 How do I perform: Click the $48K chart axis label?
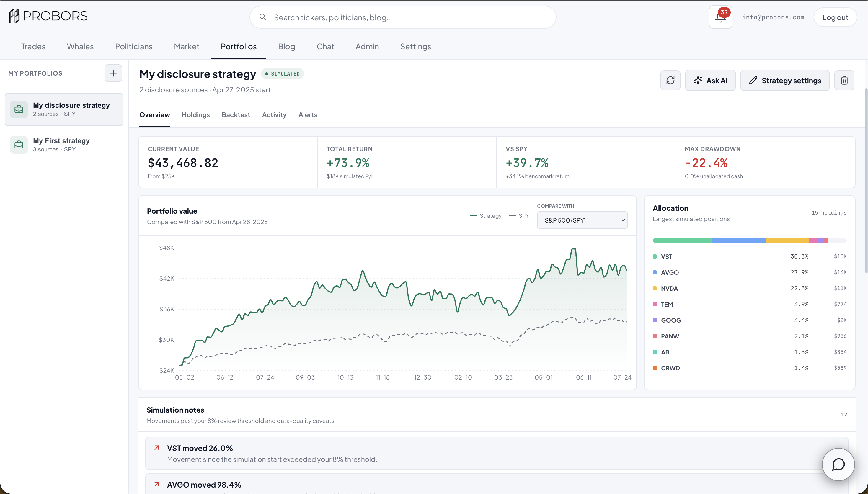[x=167, y=248]
